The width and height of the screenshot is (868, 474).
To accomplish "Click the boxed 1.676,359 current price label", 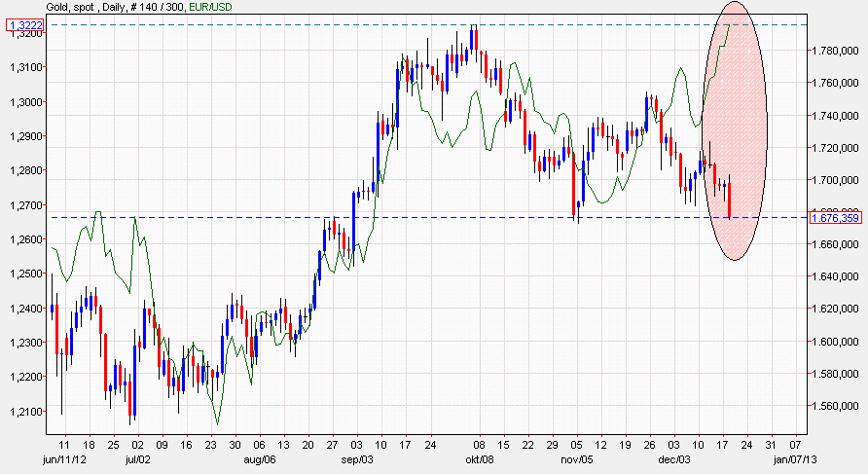I will 836,218.
